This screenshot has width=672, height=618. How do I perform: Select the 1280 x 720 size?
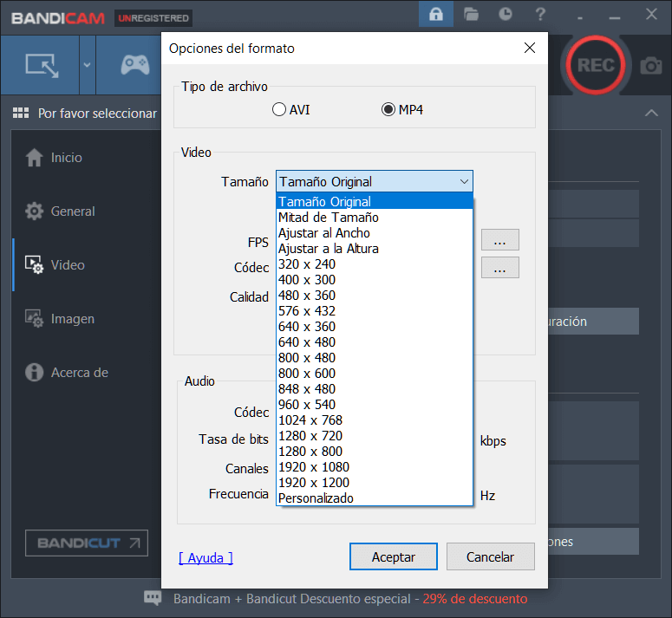375,436
